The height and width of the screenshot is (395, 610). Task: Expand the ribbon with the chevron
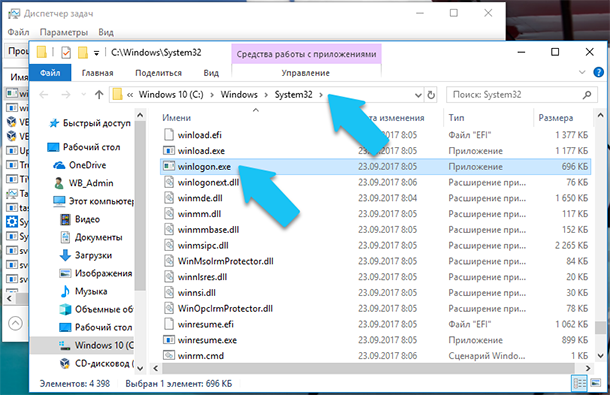(582, 72)
